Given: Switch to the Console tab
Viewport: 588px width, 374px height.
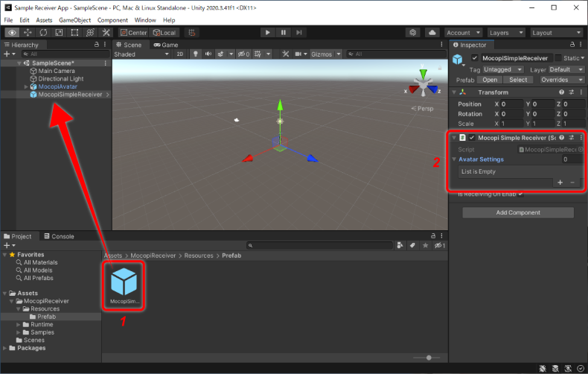Looking at the screenshot, I should [x=58, y=236].
